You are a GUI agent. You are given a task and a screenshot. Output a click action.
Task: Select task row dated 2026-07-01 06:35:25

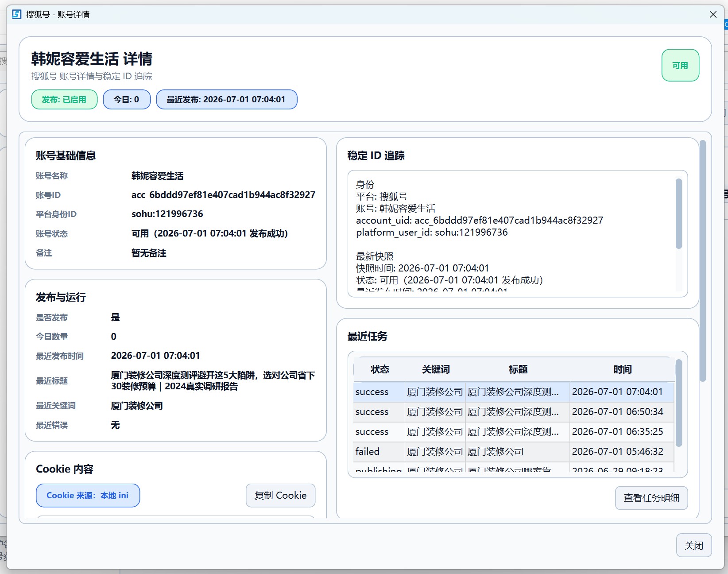point(514,432)
